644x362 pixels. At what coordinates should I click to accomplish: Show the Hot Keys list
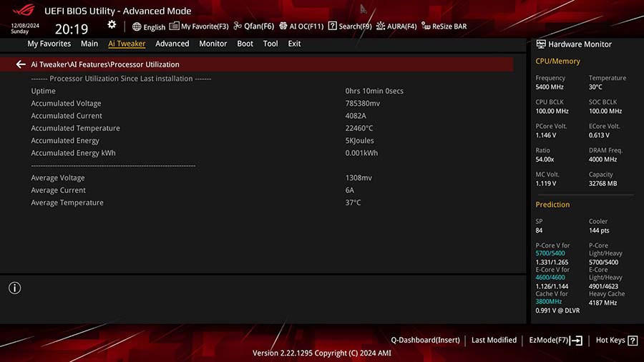pyautogui.click(x=610, y=341)
